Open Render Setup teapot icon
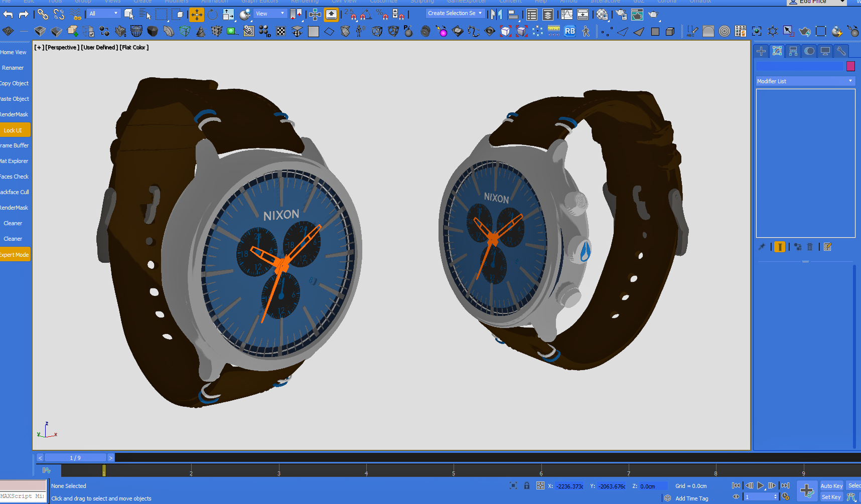Screen dimensions: 861x504 [x=621, y=15]
